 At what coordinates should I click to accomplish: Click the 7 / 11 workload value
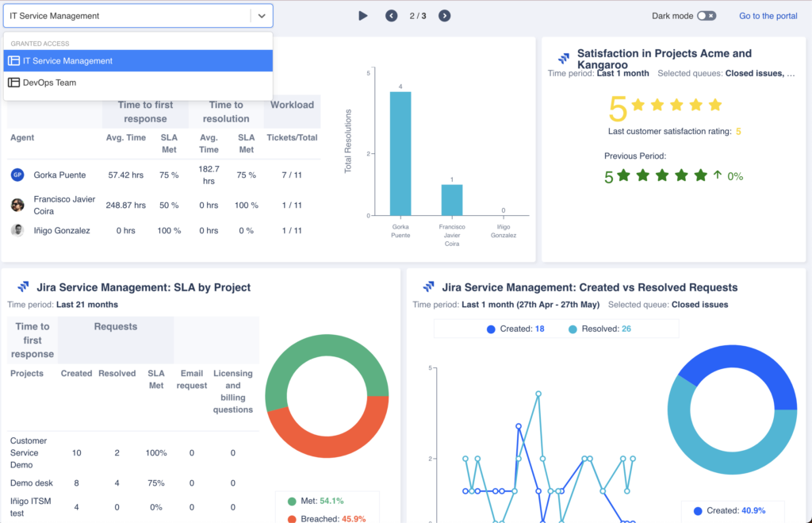click(292, 175)
